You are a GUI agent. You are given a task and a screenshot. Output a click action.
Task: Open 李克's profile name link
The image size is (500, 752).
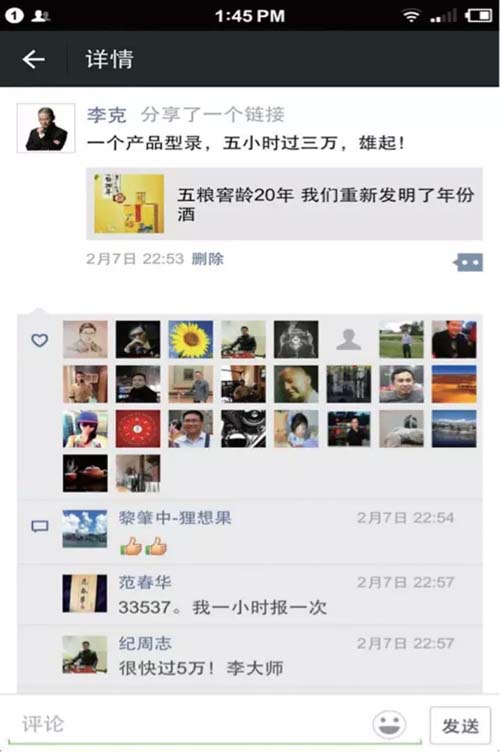[106, 115]
